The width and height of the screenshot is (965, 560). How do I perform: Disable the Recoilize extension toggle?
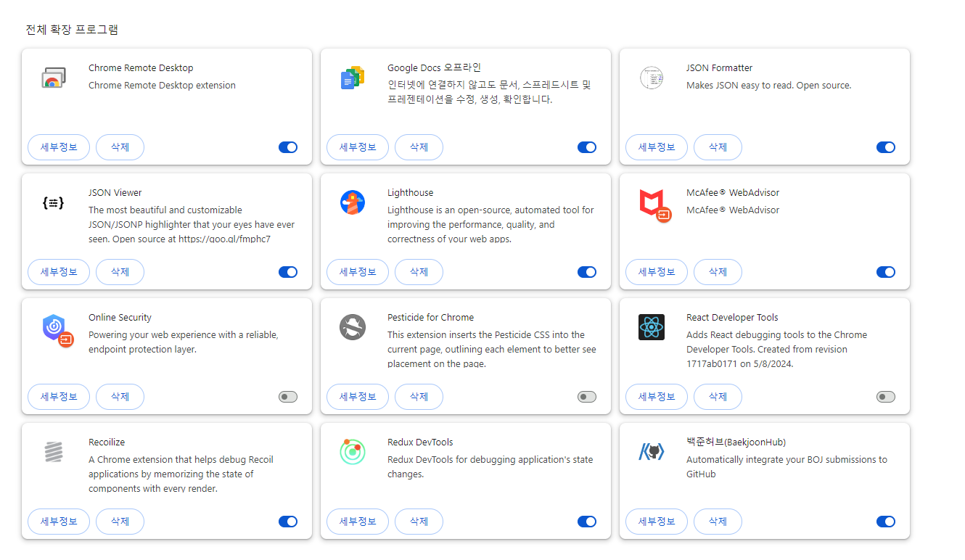point(288,522)
